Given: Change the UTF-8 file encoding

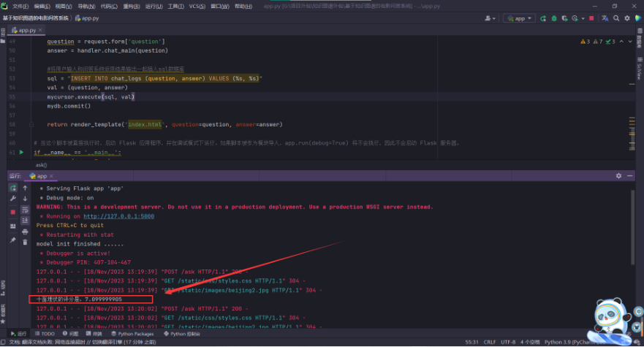Looking at the screenshot, I should pyautogui.click(x=508, y=342).
